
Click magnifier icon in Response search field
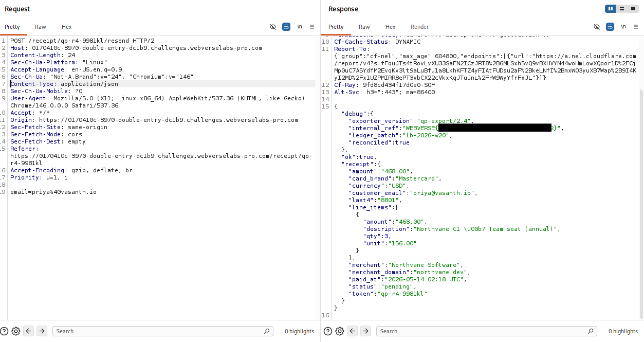pos(591,331)
